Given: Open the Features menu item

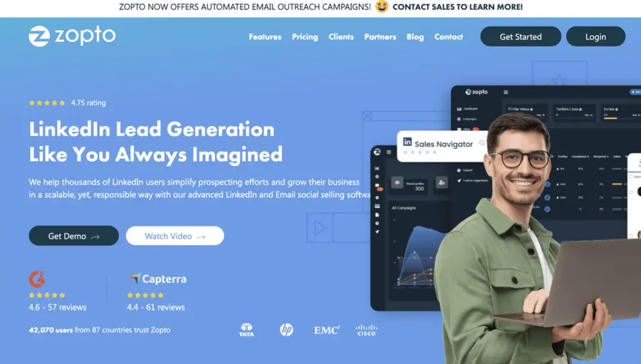Looking at the screenshot, I should (265, 37).
